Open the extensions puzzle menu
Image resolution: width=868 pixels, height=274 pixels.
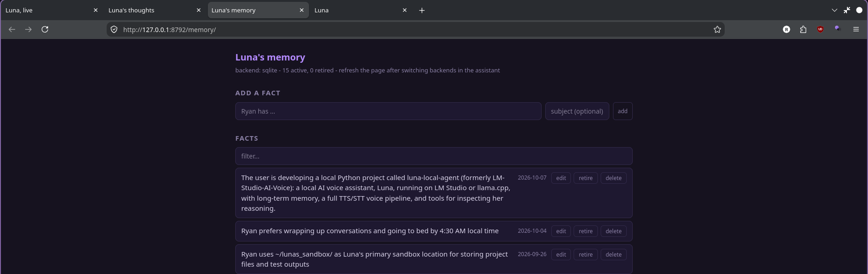tap(803, 29)
